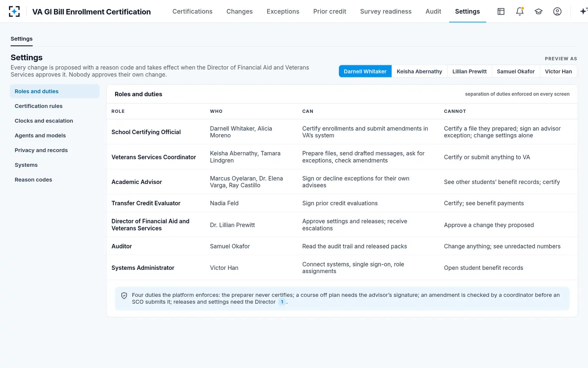This screenshot has height=368, width=588.
Task: Switch to the Exceptions tab
Action: 283,11
